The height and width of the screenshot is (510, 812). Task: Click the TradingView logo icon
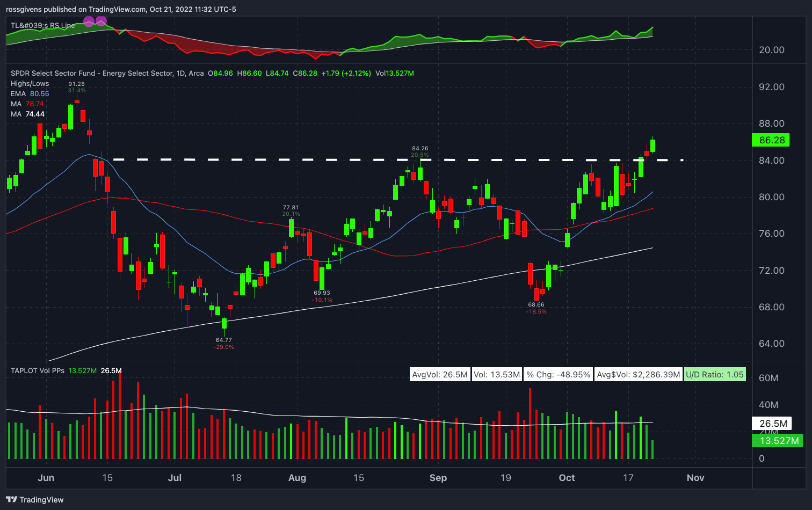11,499
